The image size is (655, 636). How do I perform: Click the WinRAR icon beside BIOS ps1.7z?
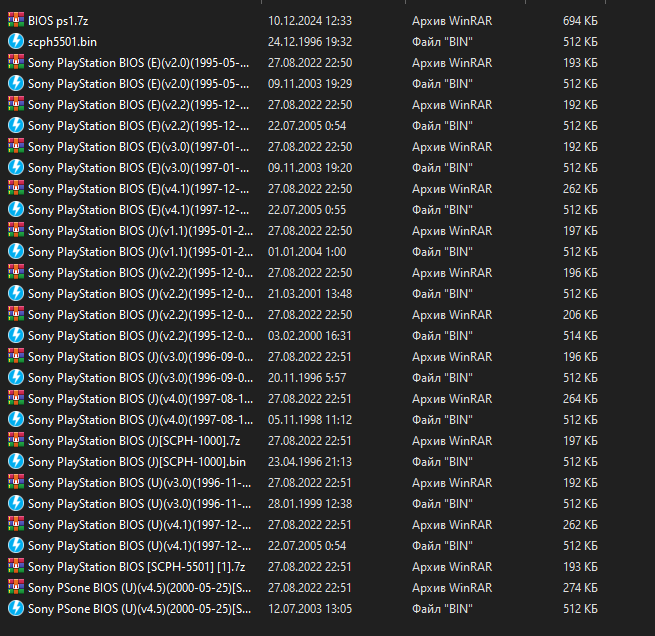(16, 20)
